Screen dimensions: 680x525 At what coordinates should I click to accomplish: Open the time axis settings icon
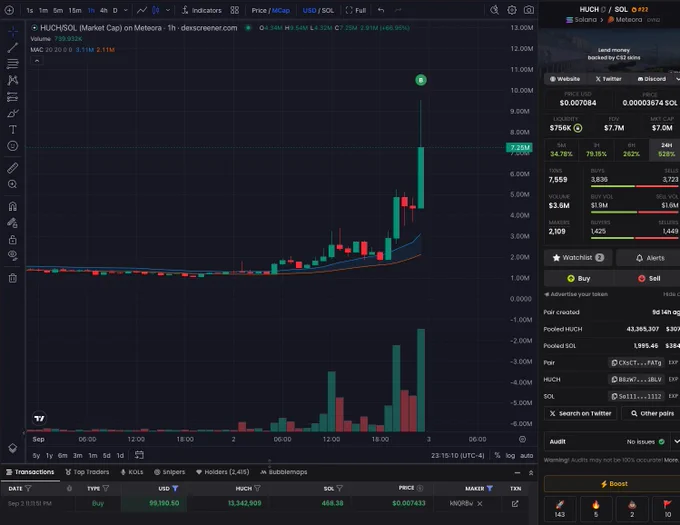(523, 439)
